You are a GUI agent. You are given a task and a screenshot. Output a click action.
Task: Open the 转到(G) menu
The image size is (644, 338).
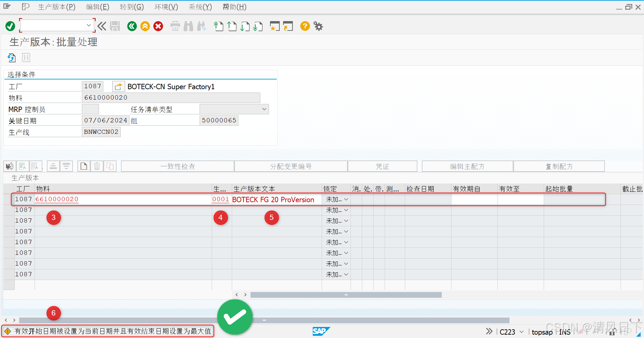coord(132,7)
